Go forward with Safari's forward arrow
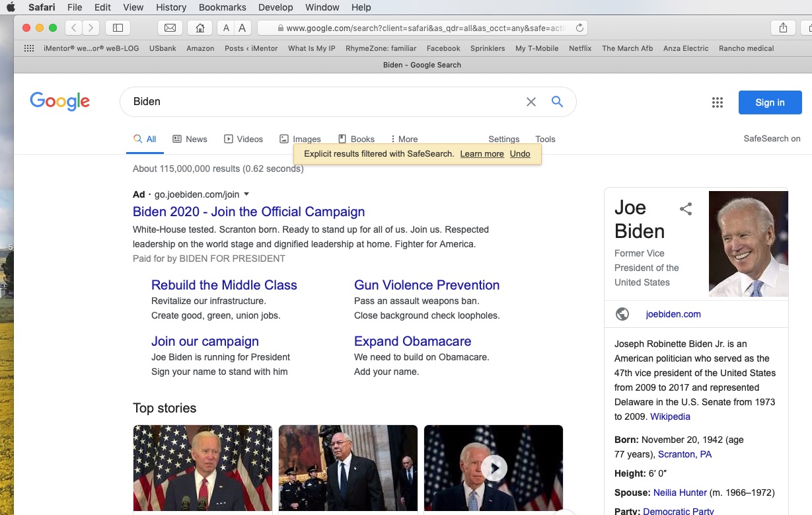 (x=91, y=28)
